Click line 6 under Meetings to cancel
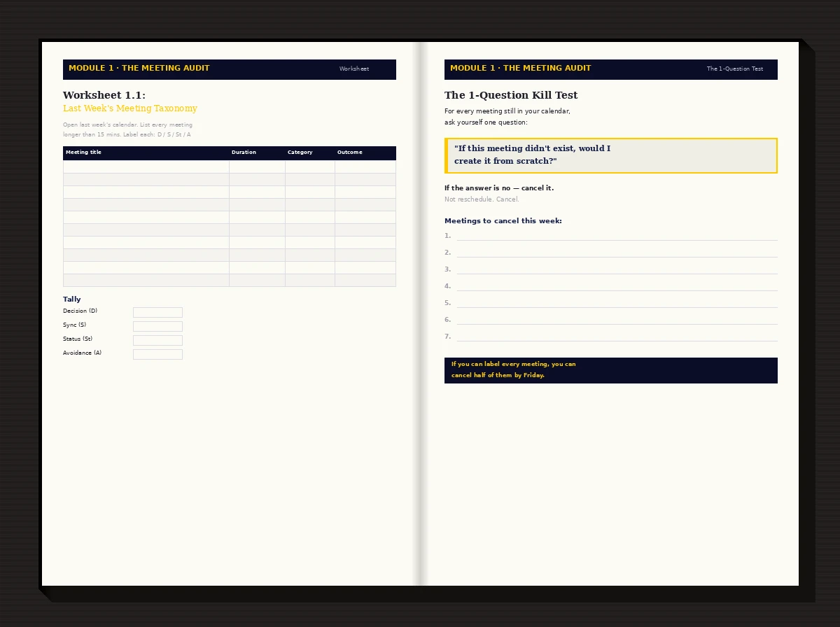Viewport: 840px width, 627px height. click(617, 320)
